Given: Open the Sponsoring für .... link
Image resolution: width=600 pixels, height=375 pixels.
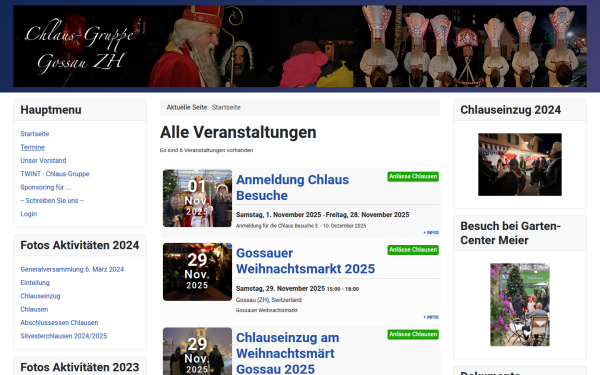Looking at the screenshot, I should coord(46,187).
